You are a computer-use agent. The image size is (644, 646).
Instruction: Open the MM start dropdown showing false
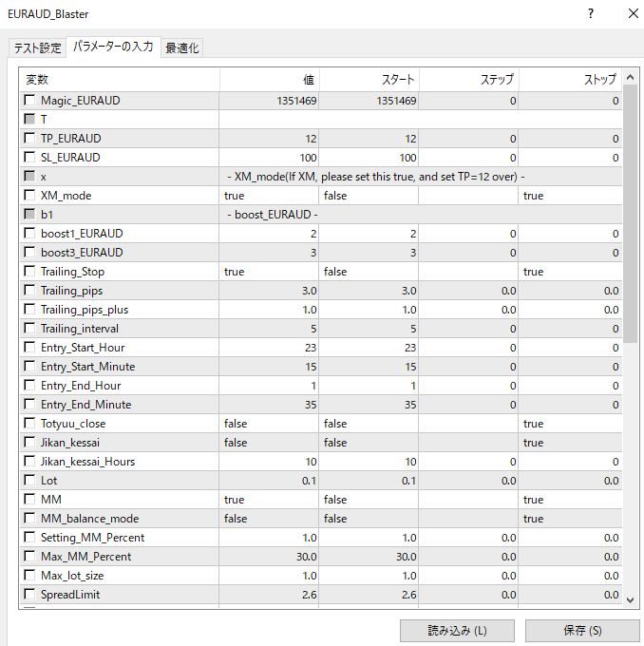coord(369,500)
